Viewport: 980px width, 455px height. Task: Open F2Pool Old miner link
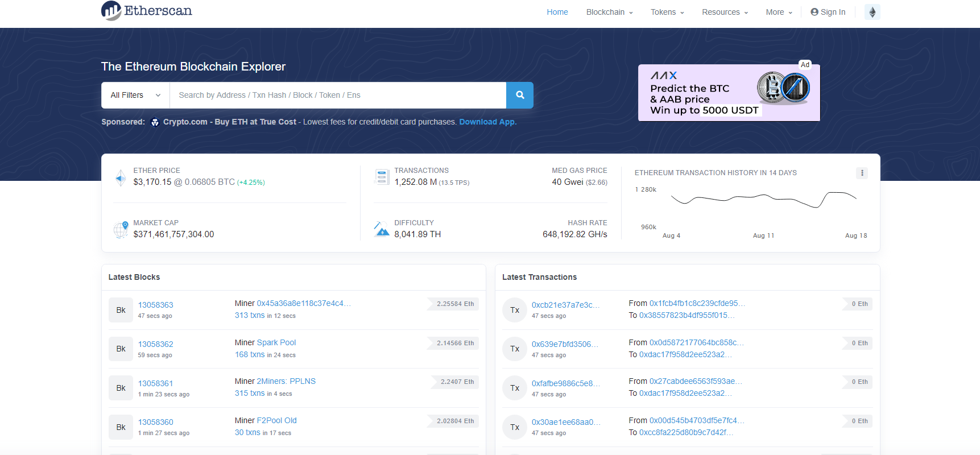pyautogui.click(x=277, y=420)
